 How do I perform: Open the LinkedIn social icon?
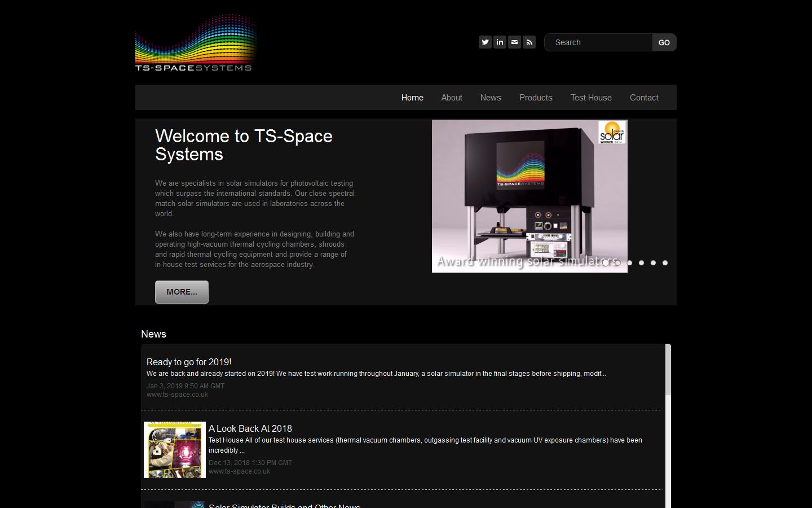tap(500, 42)
